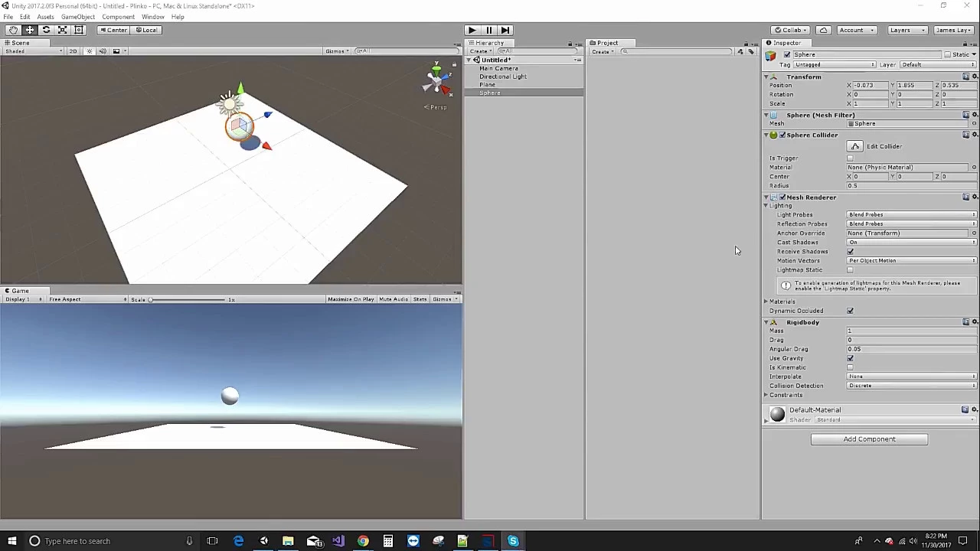Open Chrome from the taskbar
Viewport: 980px width, 551px height.
pyautogui.click(x=363, y=541)
